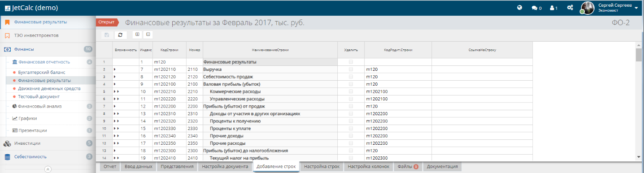Tick the Удалить checkbox for Проценты к получению row

tap(351, 121)
